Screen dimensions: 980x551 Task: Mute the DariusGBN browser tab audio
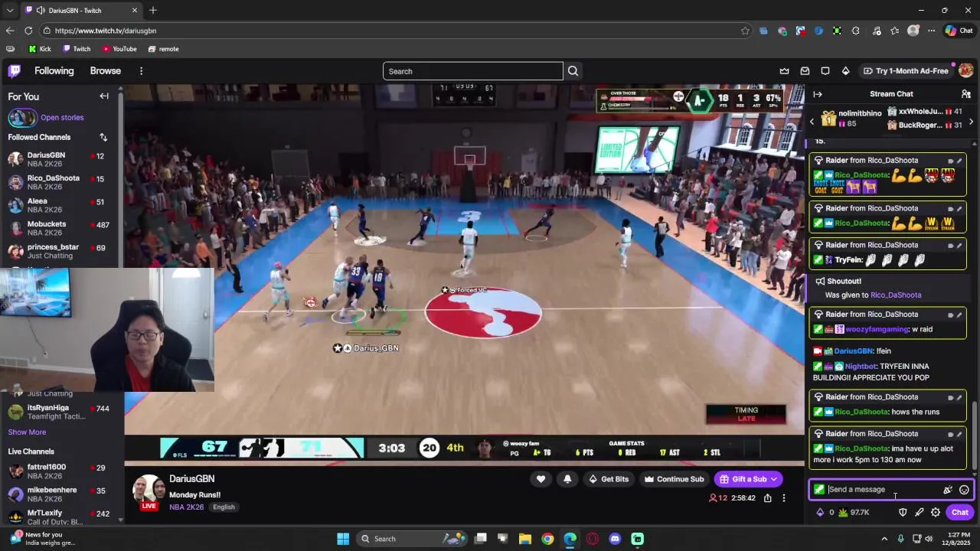point(40,11)
